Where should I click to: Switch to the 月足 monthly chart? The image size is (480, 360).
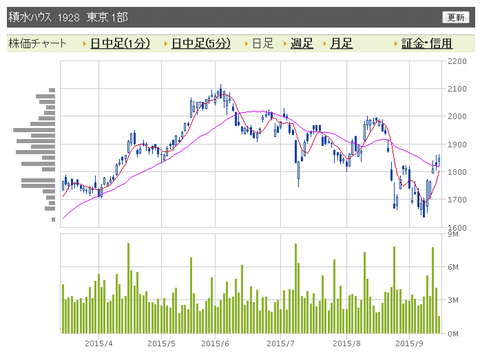click(341, 43)
